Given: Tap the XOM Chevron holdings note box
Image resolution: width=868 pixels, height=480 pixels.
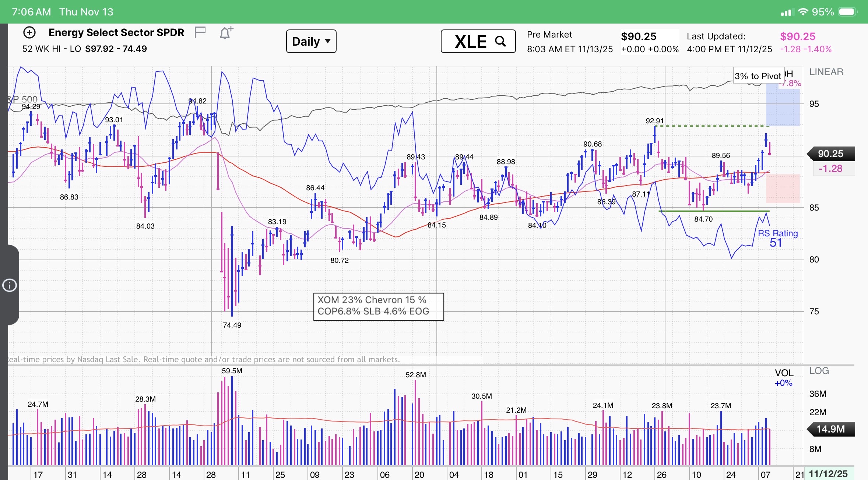Looking at the screenshot, I should pyautogui.click(x=378, y=306).
